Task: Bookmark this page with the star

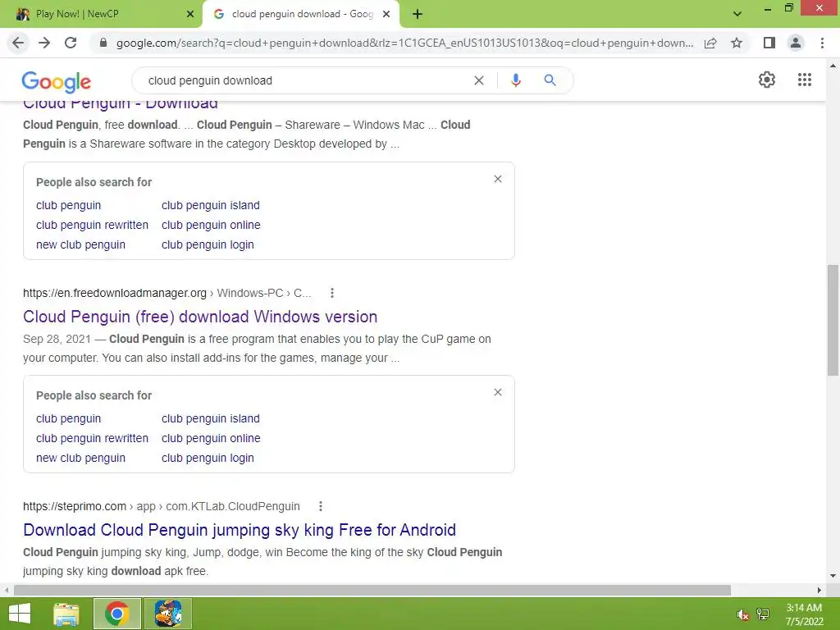Action: tap(737, 43)
